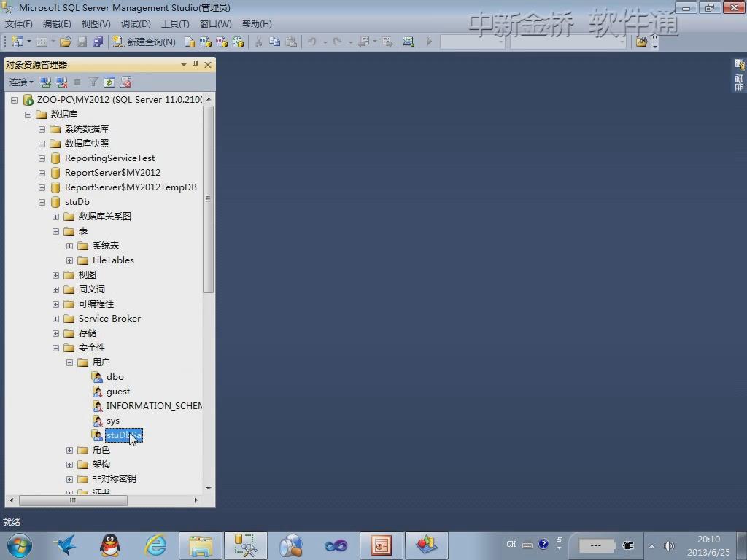
Task: Select the dbo user
Action: click(115, 377)
